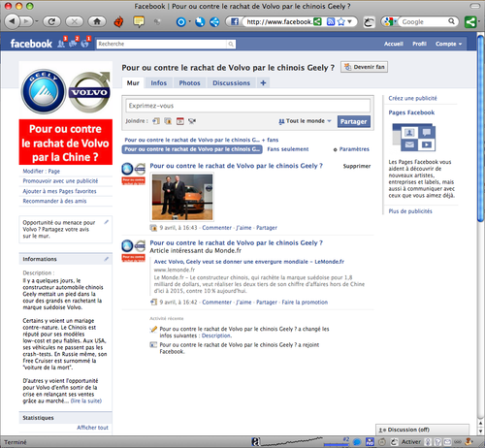Click the blue globe toolbar icon
Image resolution: width=485 pixels, height=448 pixels.
(200, 22)
